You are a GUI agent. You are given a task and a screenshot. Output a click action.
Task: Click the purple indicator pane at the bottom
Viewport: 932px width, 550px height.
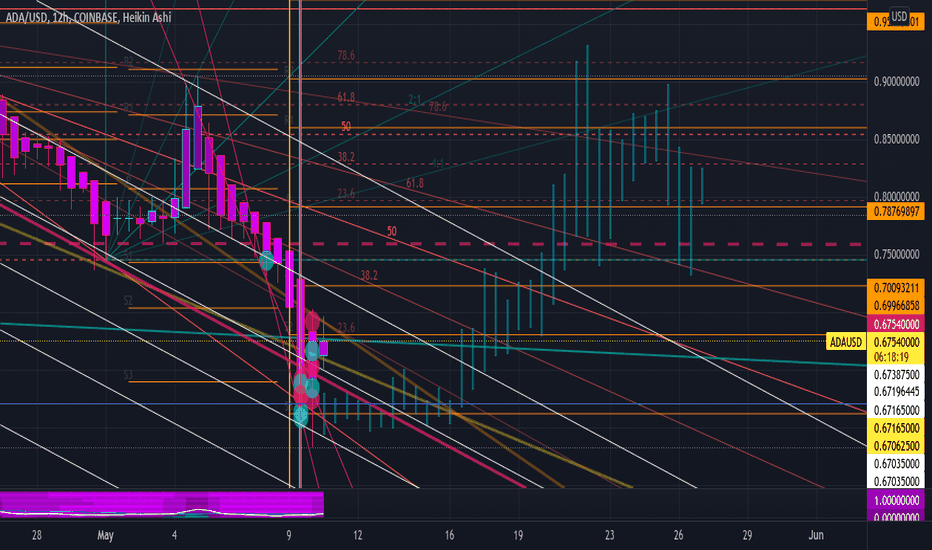162,504
